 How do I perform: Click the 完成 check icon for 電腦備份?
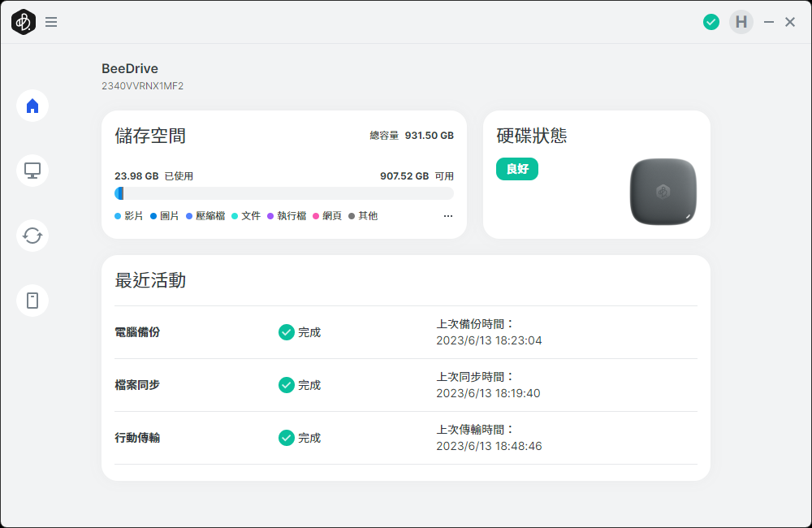(x=286, y=332)
